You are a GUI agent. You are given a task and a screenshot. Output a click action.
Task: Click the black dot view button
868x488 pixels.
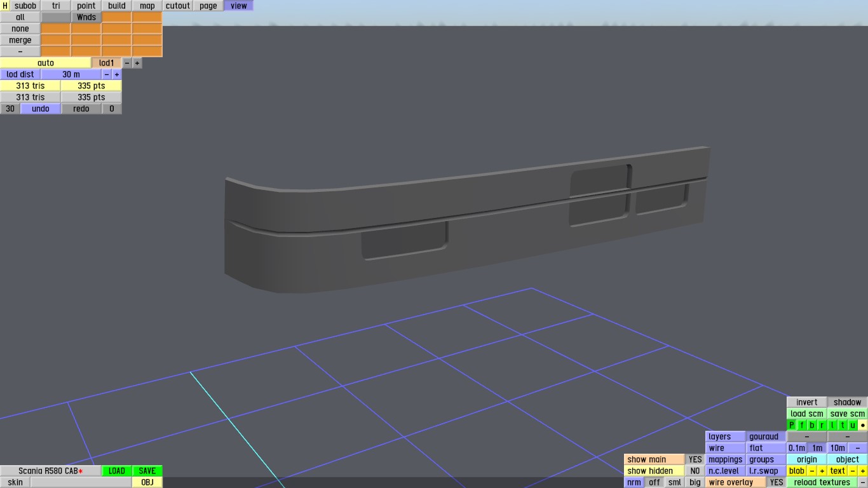(863, 425)
